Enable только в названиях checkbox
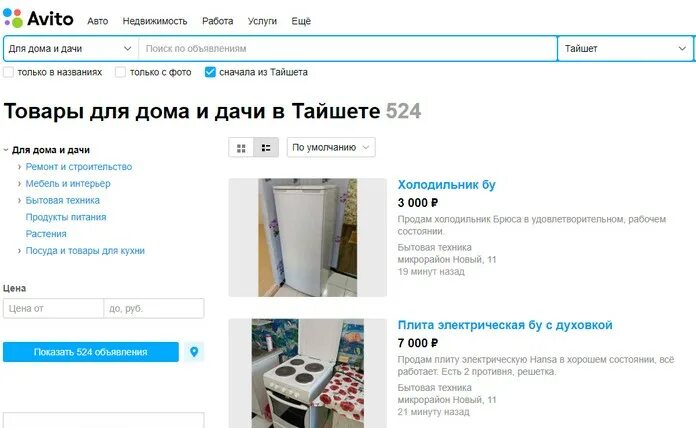The height and width of the screenshot is (428, 696). pos(8,72)
